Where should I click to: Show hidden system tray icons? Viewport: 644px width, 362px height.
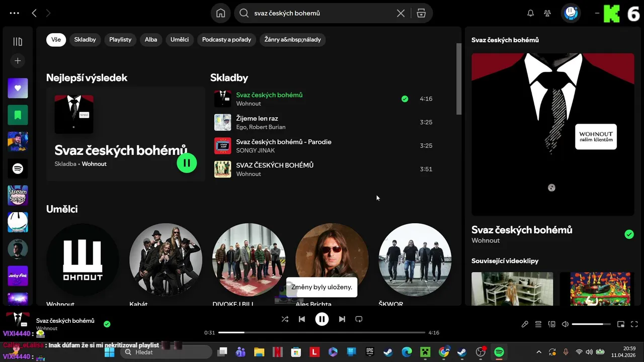point(539,352)
